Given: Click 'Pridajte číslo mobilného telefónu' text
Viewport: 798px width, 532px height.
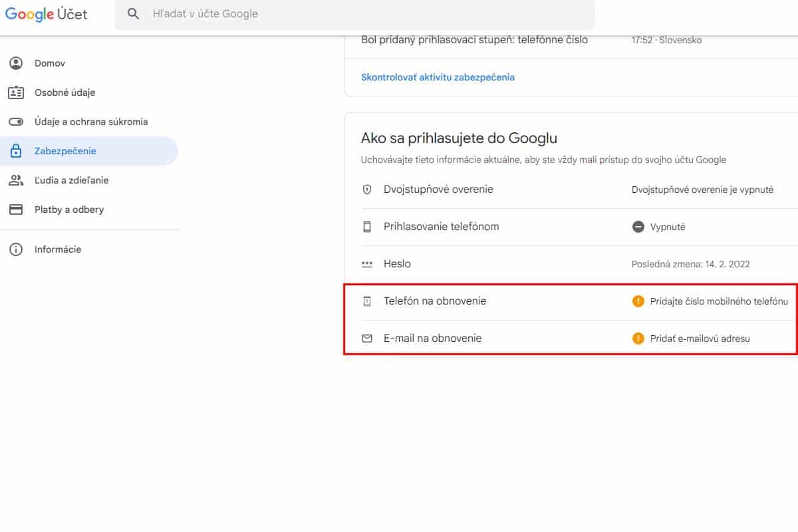Looking at the screenshot, I should click(x=720, y=301).
